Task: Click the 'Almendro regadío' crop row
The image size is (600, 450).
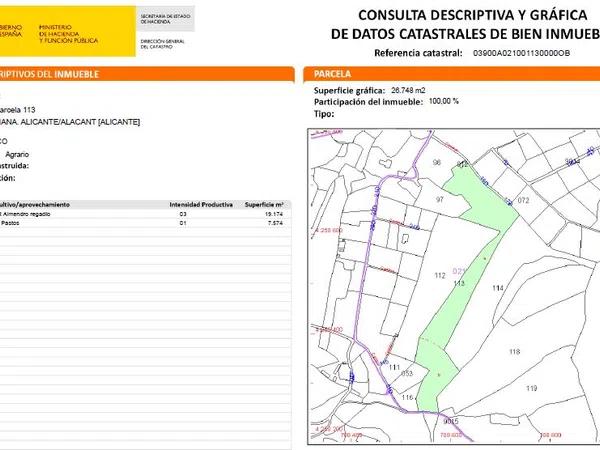Action: tap(145, 214)
